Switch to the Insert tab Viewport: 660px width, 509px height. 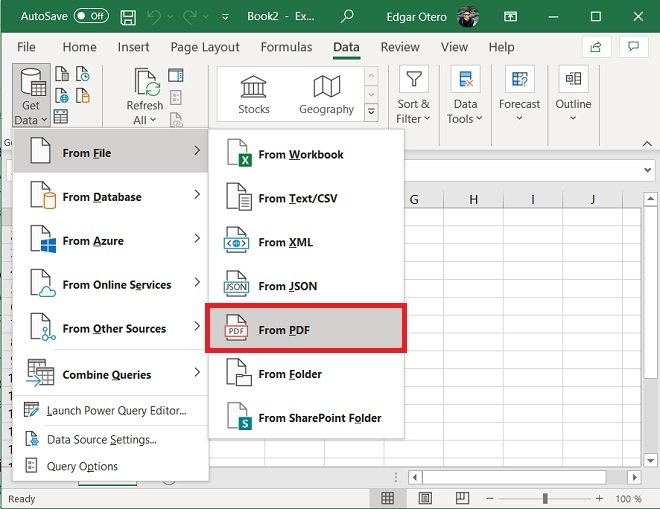point(133,47)
